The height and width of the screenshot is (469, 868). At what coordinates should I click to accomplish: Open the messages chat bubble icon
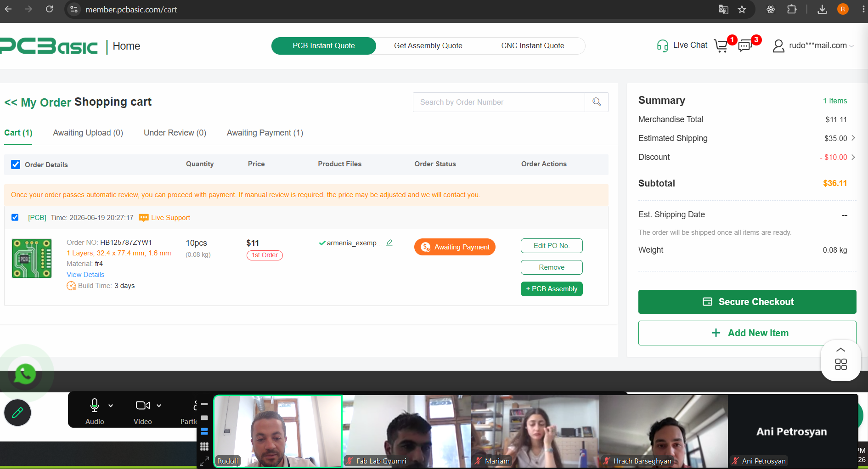pos(745,45)
